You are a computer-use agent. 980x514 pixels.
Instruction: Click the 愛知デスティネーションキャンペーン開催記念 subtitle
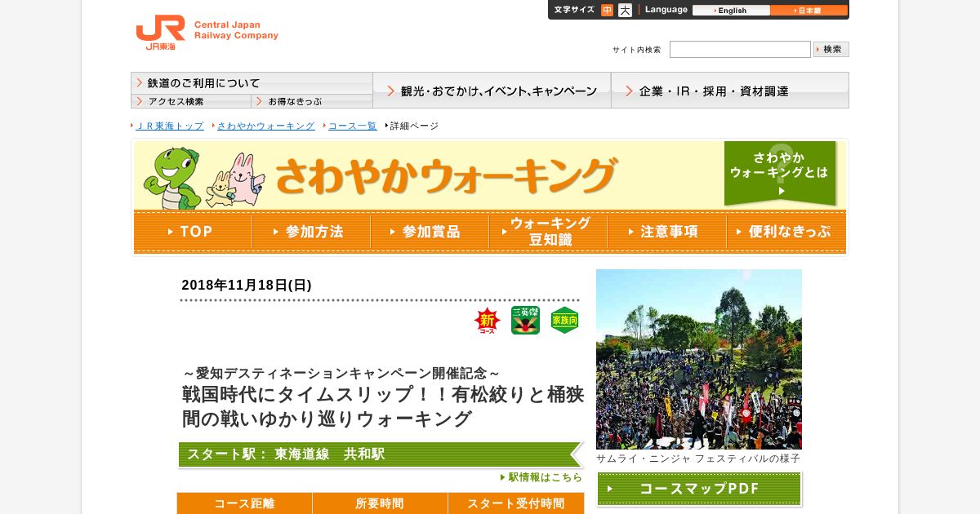(341, 373)
